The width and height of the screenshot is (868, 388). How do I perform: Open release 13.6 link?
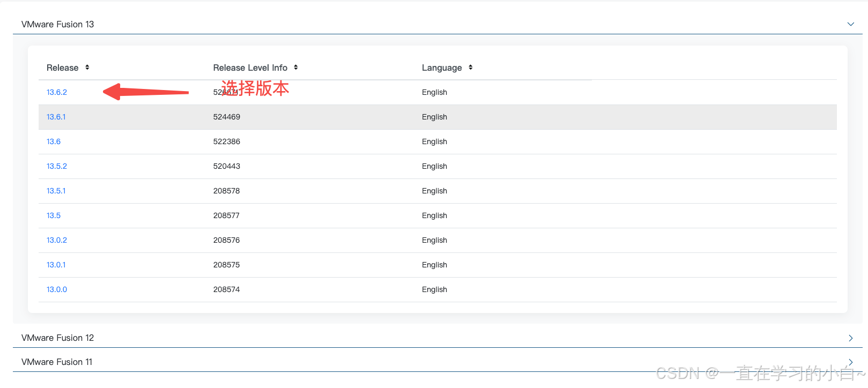pos(54,141)
